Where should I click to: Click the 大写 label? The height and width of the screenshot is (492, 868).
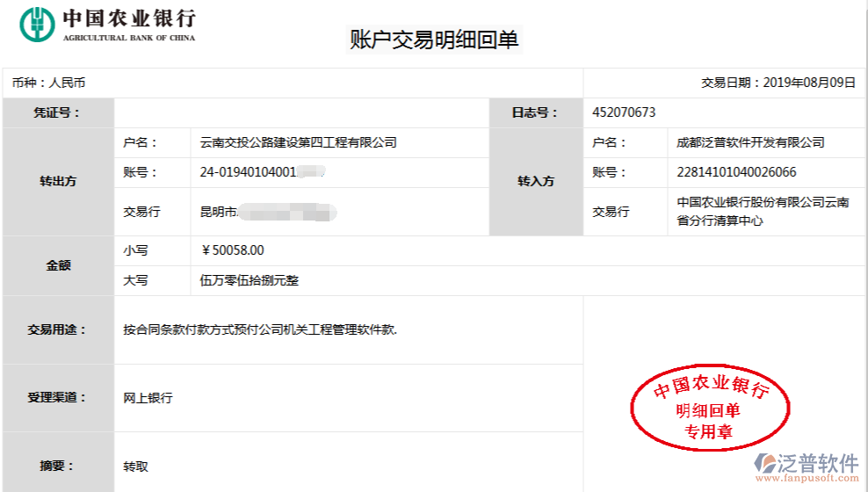(x=135, y=280)
